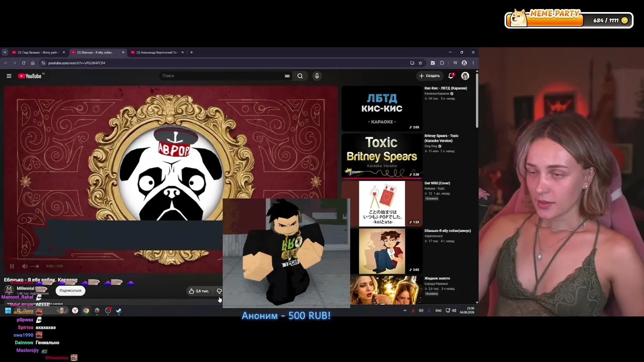This screenshot has width=644, height=362.
Task: Reload the page in Chrome
Action: point(24,63)
